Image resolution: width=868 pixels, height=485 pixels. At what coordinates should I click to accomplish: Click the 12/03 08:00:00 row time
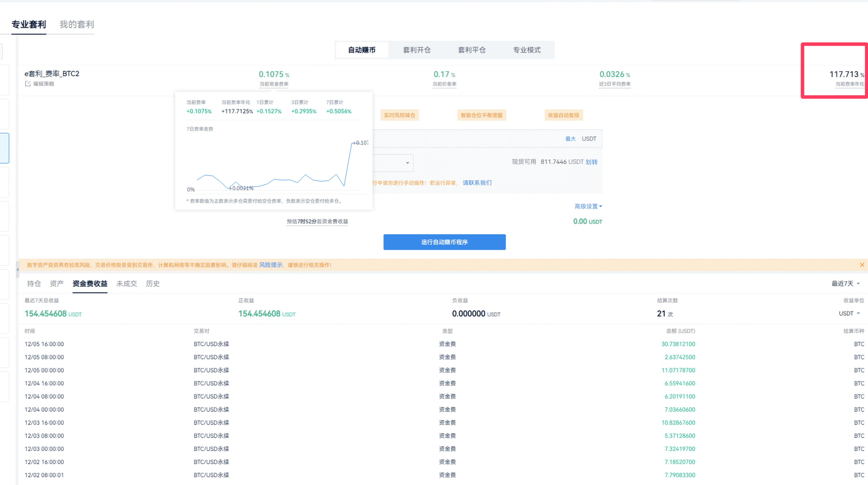pos(44,436)
